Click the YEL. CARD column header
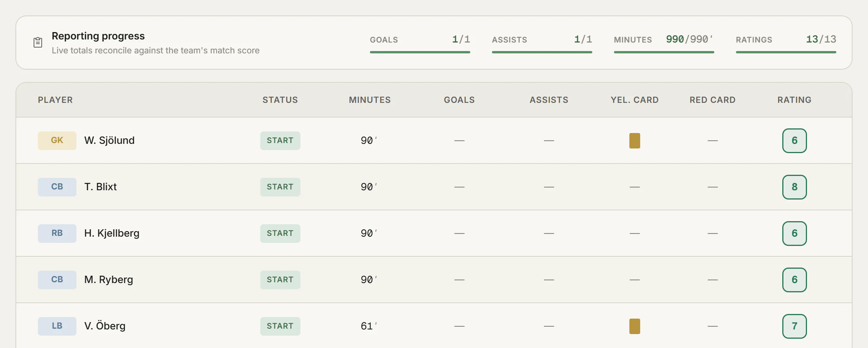Screen dimensions: 868x348 click(x=635, y=100)
